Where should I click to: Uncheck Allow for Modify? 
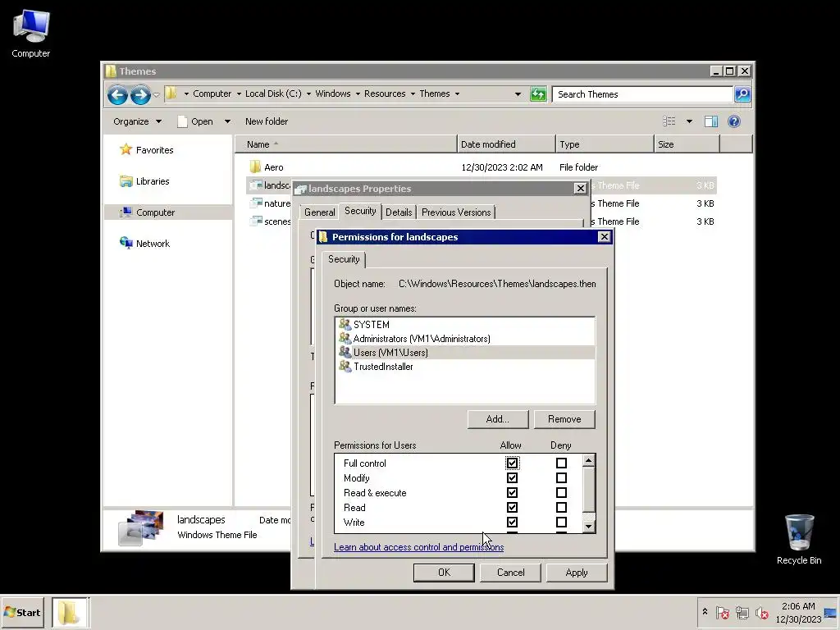point(512,478)
